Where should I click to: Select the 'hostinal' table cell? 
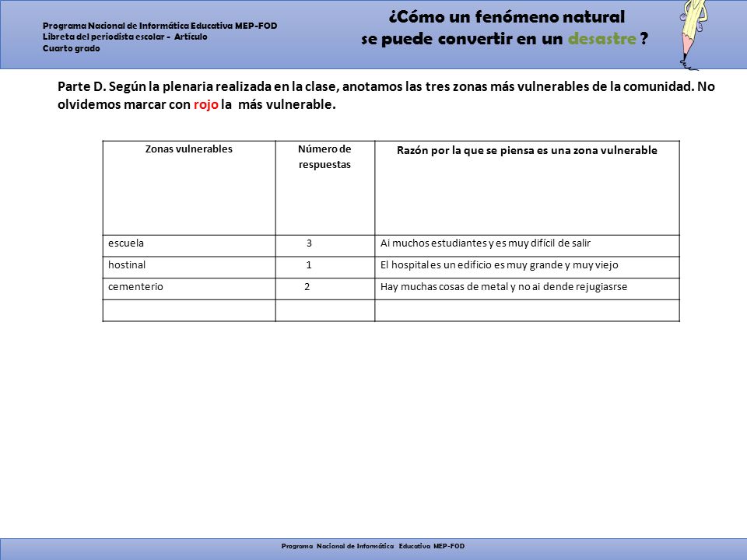click(x=189, y=268)
